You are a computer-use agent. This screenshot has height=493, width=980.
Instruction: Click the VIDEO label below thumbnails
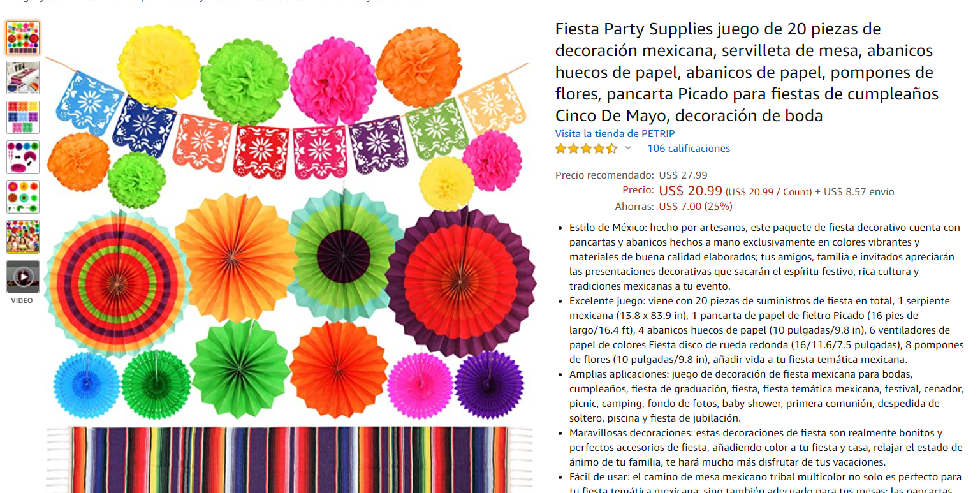coord(22,300)
